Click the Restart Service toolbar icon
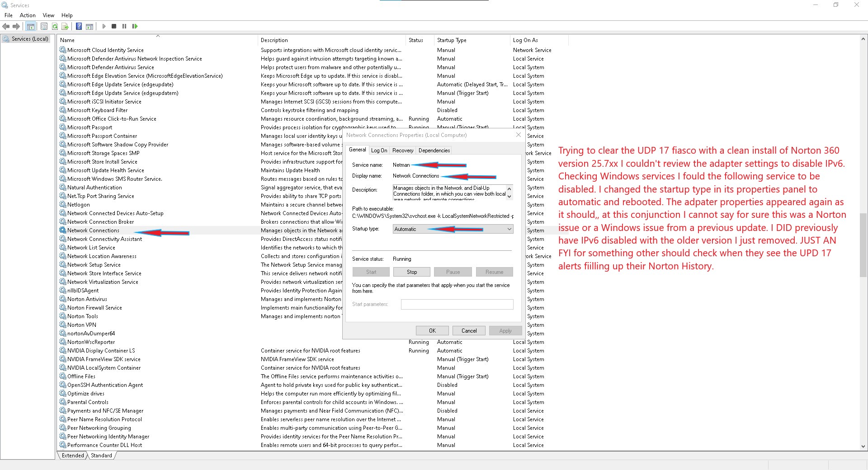The image size is (868, 470). coord(135,27)
